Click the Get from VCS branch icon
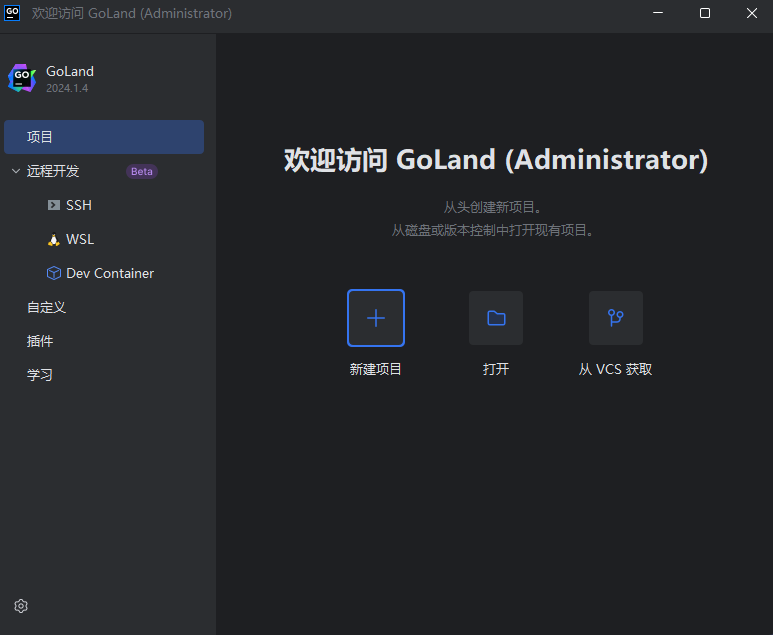 tap(616, 318)
